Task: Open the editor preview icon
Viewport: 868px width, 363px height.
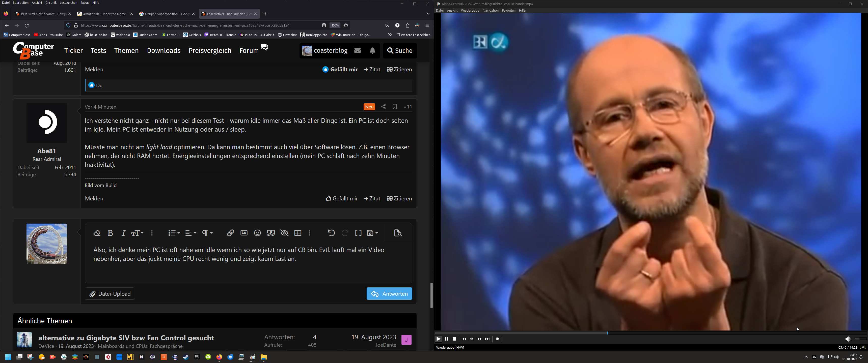Action: coord(398,233)
